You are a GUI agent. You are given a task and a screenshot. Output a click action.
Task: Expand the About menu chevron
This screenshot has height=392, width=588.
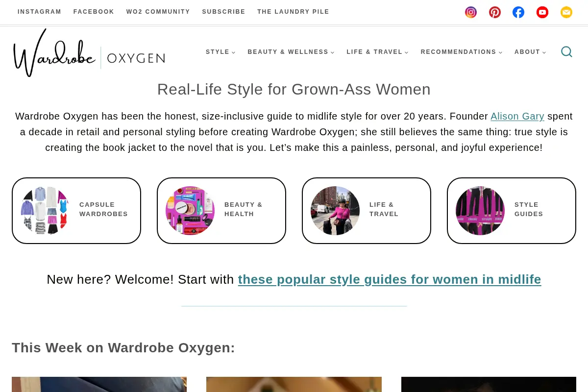click(x=544, y=52)
